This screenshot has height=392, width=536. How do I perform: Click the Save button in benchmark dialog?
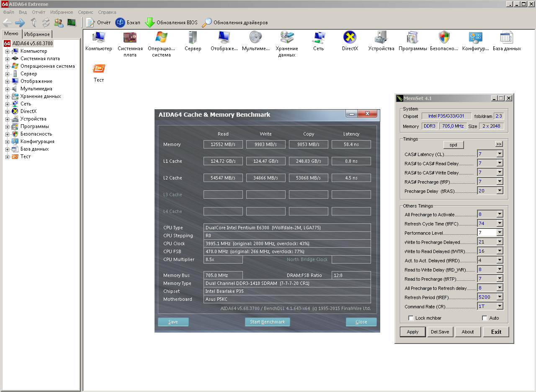tap(173, 322)
